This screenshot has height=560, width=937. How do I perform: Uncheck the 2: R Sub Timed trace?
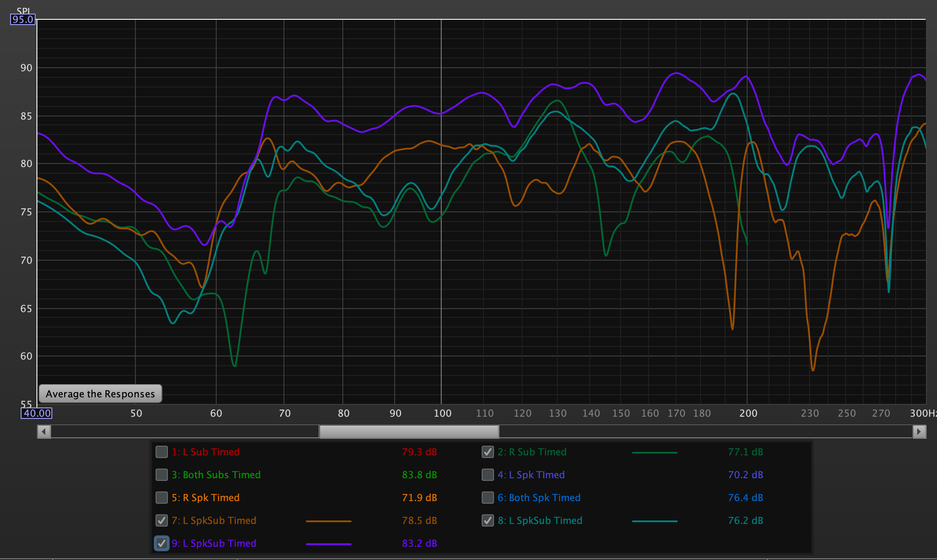(x=488, y=452)
